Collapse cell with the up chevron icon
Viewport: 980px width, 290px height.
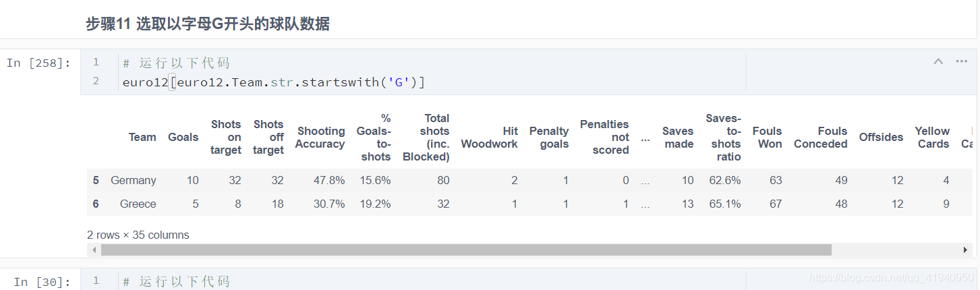coord(938,61)
